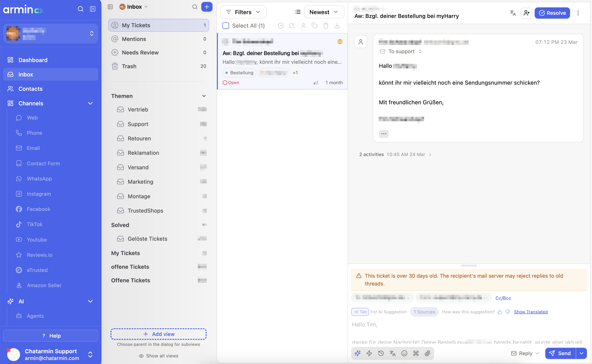Open the emoji picker in reply toolbar
This screenshot has width=592, height=364.
pos(404,353)
